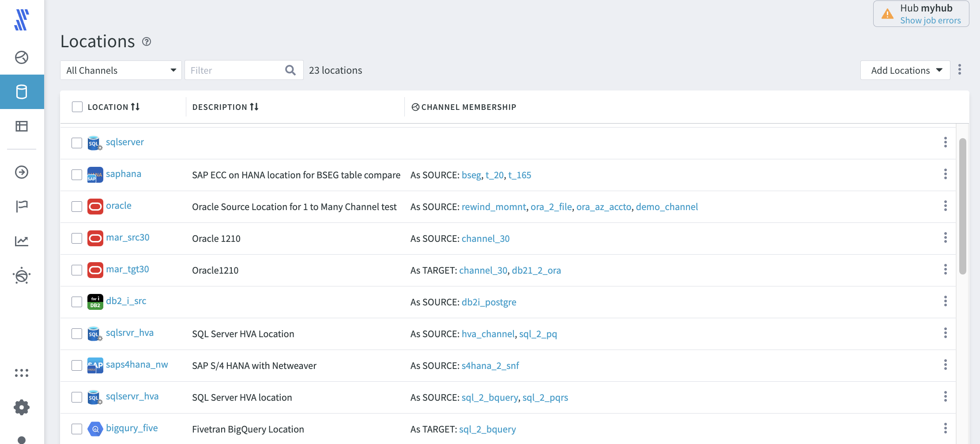Image resolution: width=980 pixels, height=444 pixels.
Task: Open the bigqury_five location link
Action: pyautogui.click(x=132, y=428)
